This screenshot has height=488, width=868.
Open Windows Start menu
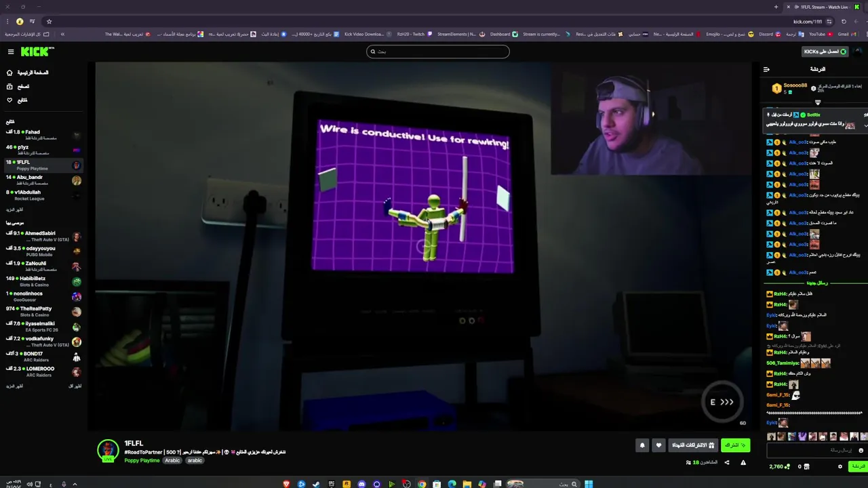pos(589,484)
